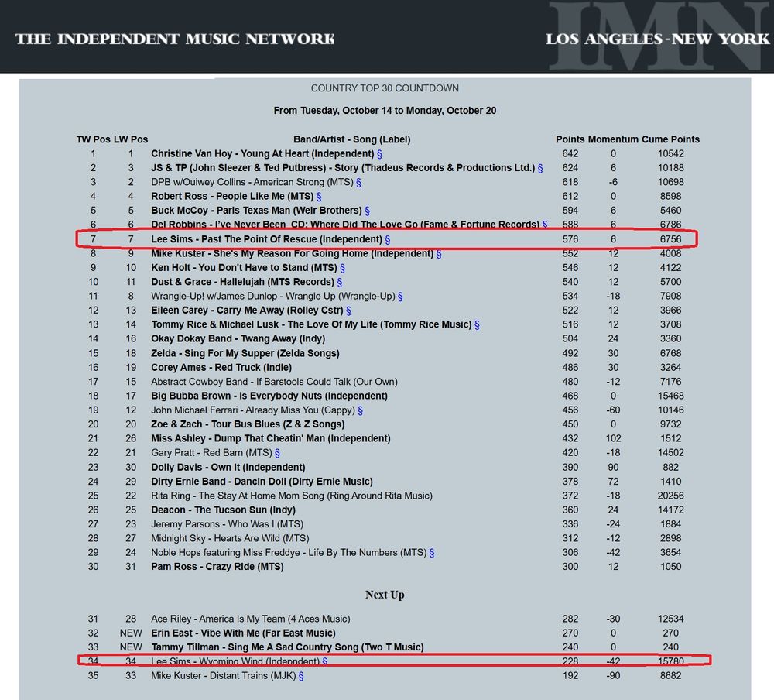Click cume points value 12534
774x700 pixels.
[670, 619]
